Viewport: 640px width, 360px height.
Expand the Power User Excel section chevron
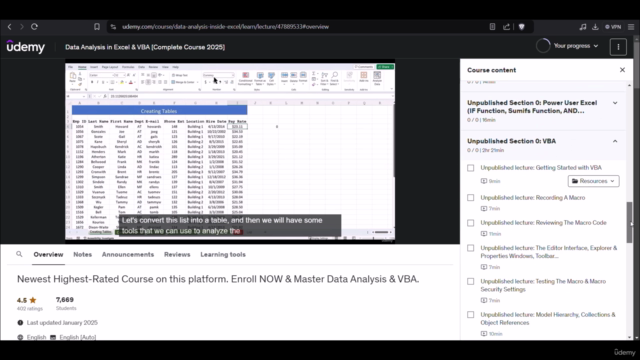point(615,103)
